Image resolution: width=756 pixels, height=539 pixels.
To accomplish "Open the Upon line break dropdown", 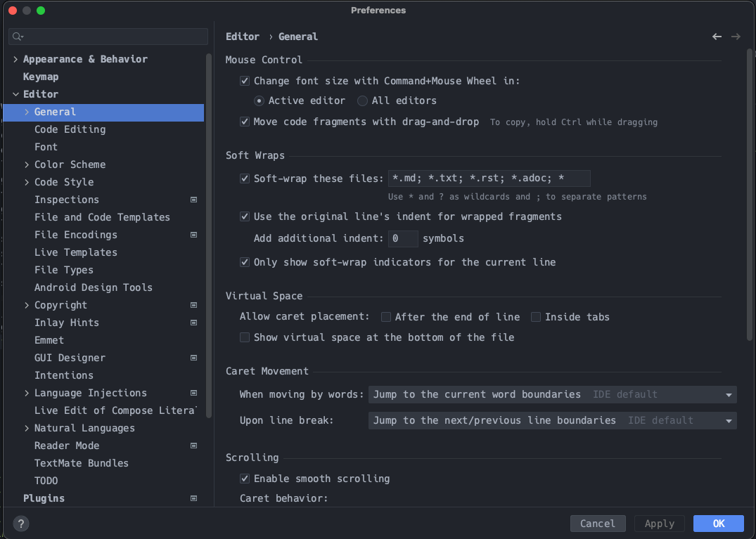I will tap(552, 420).
